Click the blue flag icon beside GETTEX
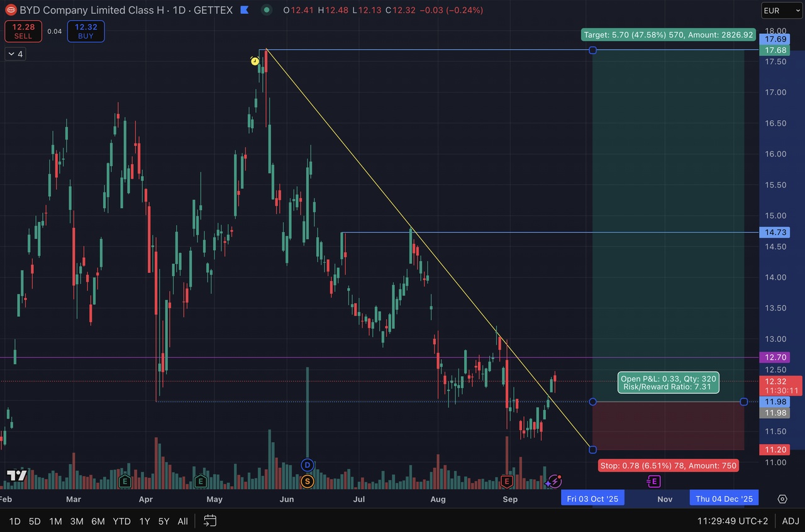This screenshot has width=805, height=532. click(244, 10)
